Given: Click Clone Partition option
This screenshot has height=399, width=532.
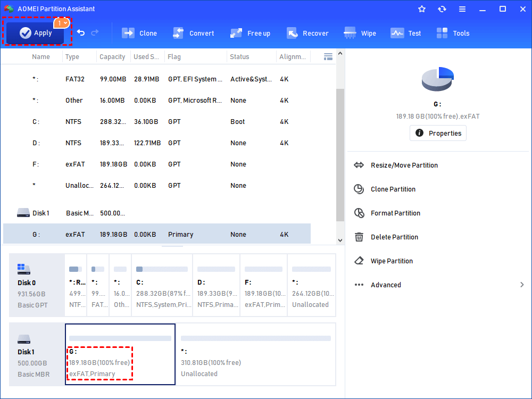Looking at the screenshot, I should [x=393, y=189].
